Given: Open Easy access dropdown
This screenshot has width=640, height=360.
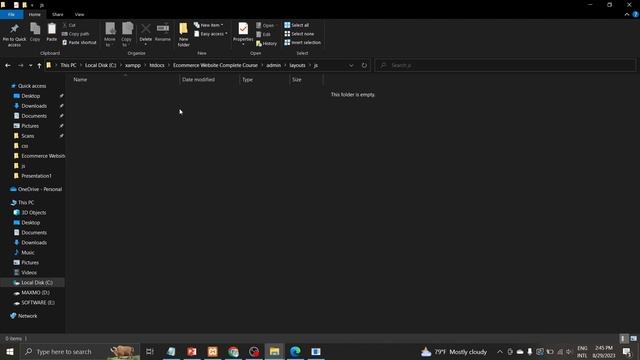Looking at the screenshot, I should (211, 34).
